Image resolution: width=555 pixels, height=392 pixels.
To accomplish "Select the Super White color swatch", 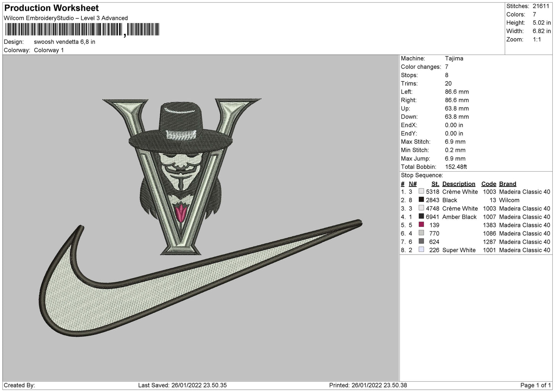I will click(421, 250).
